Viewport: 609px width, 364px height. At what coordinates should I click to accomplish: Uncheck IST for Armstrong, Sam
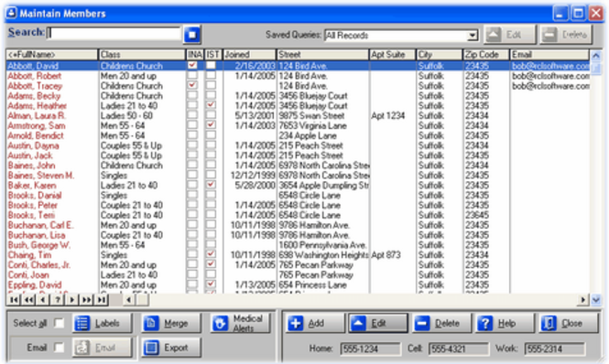(x=211, y=125)
